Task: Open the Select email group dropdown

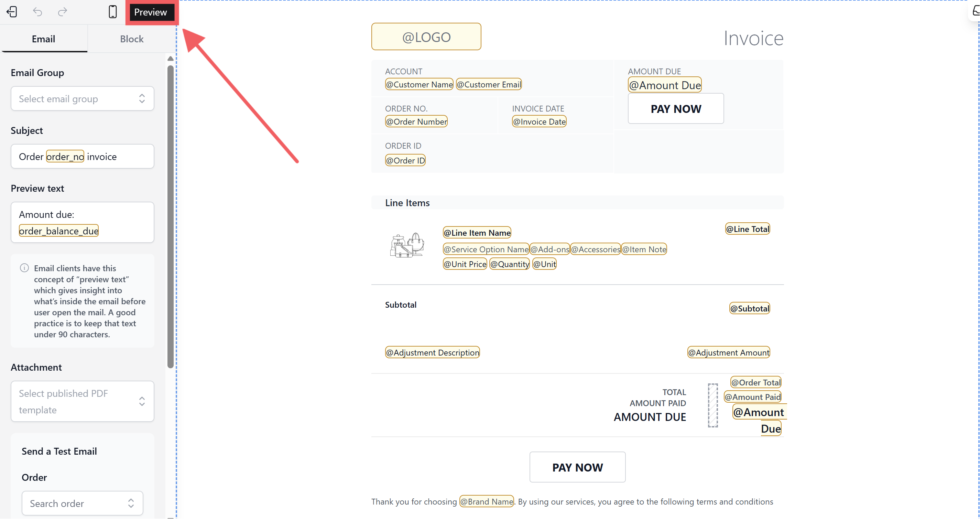Action: pos(82,99)
